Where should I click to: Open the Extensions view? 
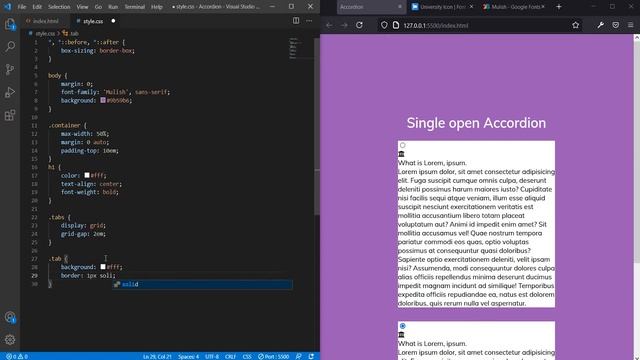pos(10,115)
